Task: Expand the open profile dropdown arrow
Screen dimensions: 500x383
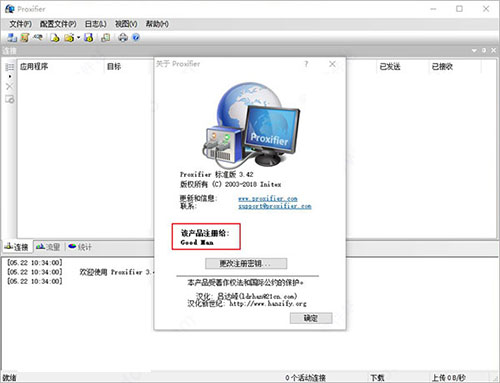Action: [79, 37]
